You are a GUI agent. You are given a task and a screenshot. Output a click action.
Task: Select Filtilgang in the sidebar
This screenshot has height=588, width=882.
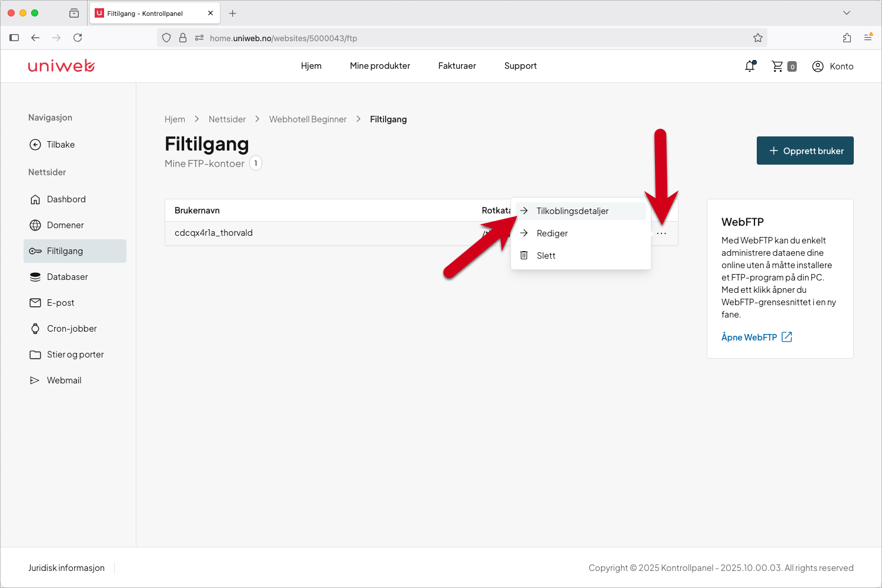[75, 251]
